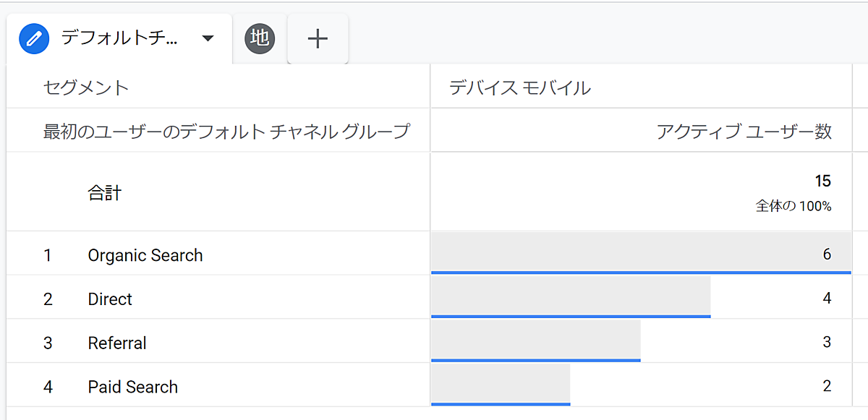Click row number 1 in table
This screenshot has width=868, height=420.
tap(48, 255)
